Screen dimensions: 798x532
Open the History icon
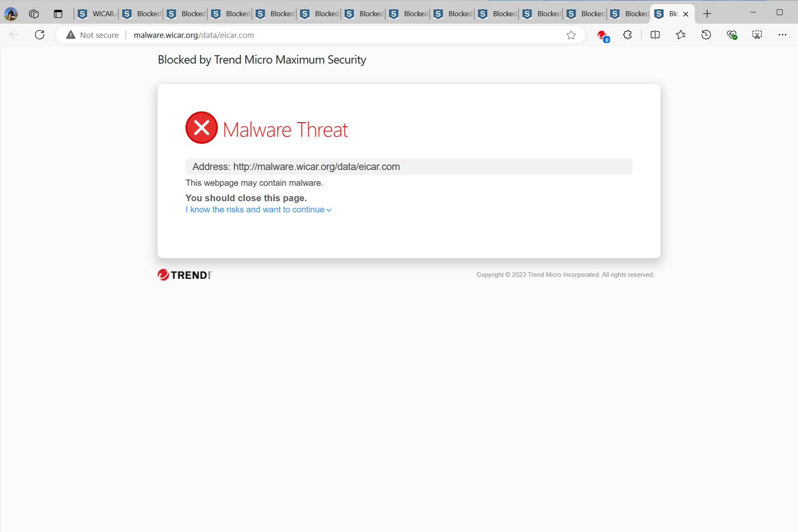(706, 35)
